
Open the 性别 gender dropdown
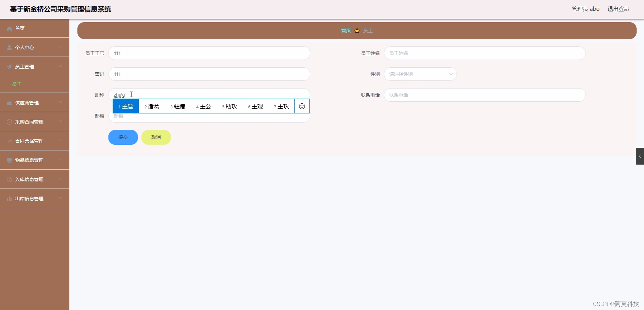point(420,74)
